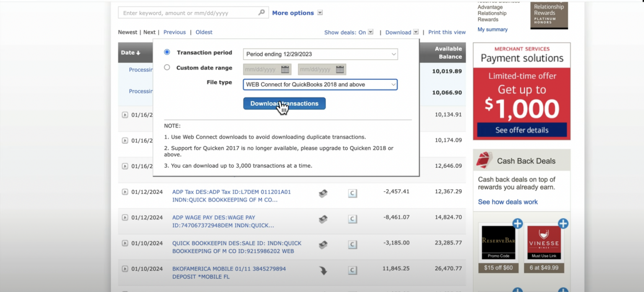This screenshot has height=292, width=644.
Task: Click the Cash Back Deals ribbon icon
Action: pos(485,160)
